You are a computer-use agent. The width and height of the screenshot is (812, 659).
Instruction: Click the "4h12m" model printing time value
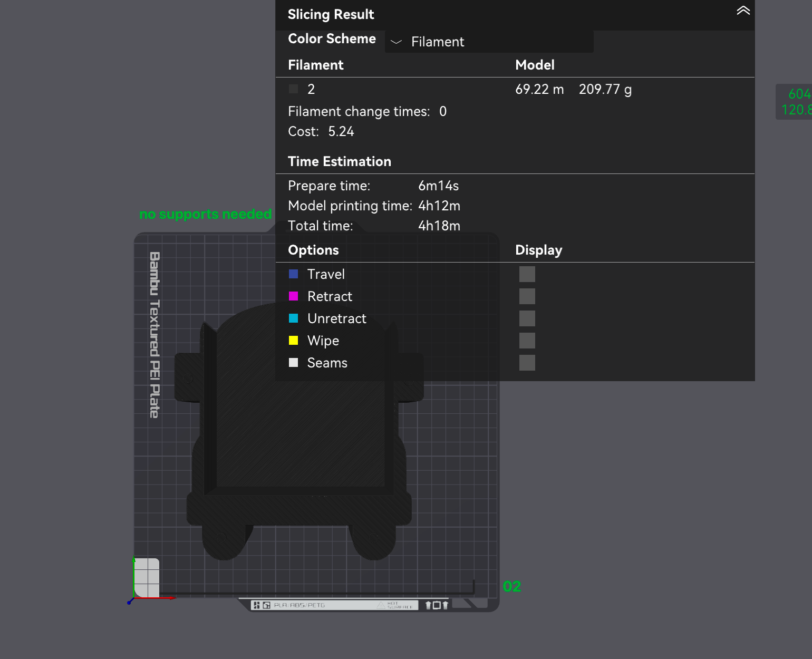(x=439, y=206)
